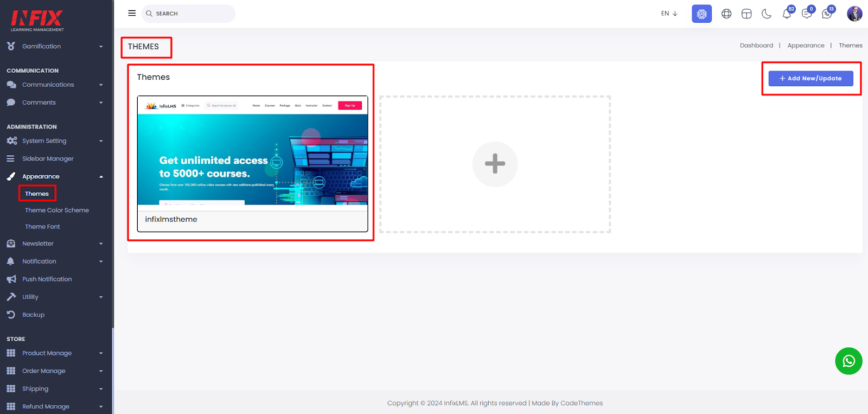Go to Appearance breadcrumb
The width and height of the screenshot is (868, 414).
pos(806,46)
